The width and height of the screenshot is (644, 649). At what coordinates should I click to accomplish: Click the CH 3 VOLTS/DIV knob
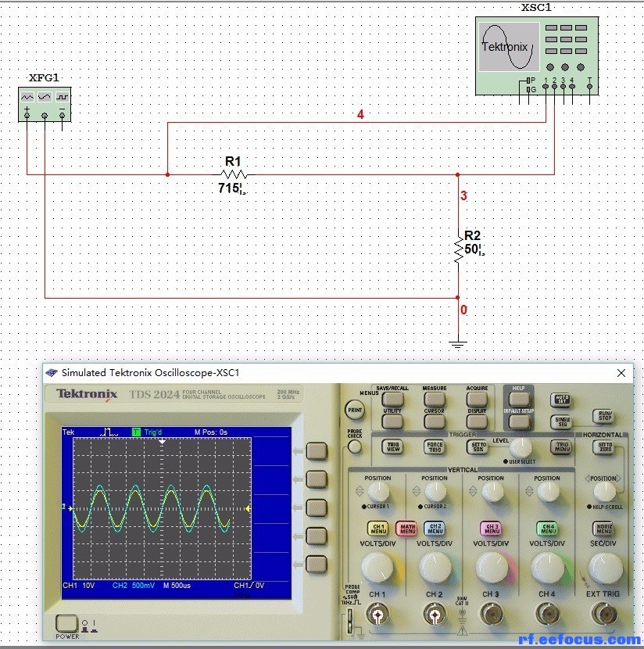pyautogui.click(x=492, y=568)
